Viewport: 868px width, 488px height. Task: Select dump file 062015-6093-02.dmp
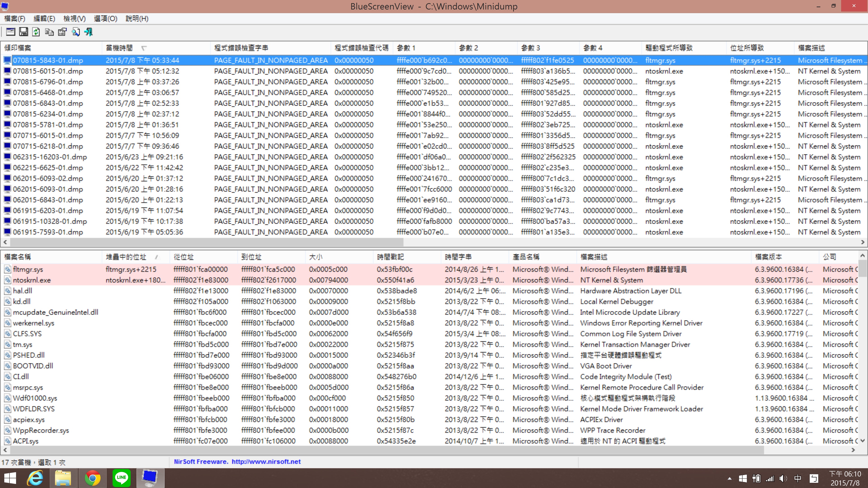pos(48,178)
